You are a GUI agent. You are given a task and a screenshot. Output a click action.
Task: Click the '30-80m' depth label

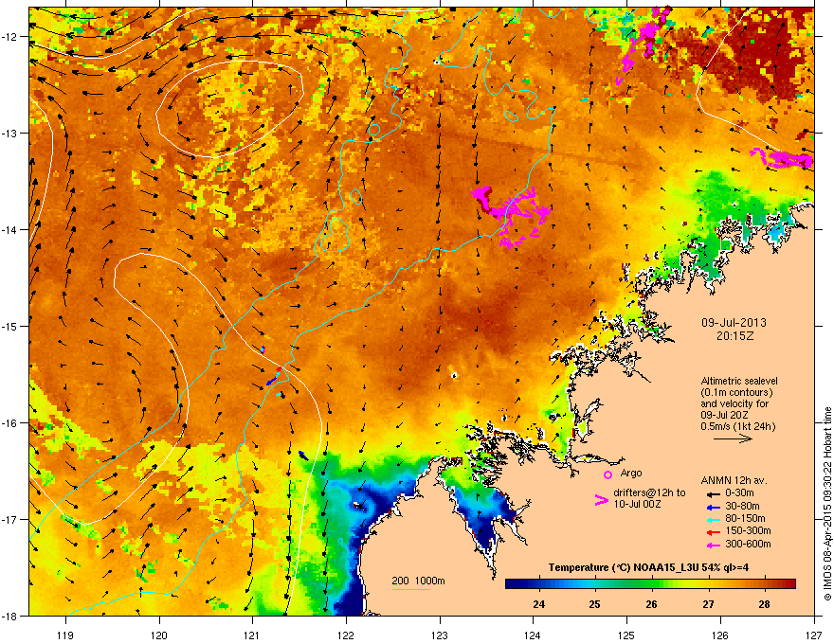tap(742, 507)
